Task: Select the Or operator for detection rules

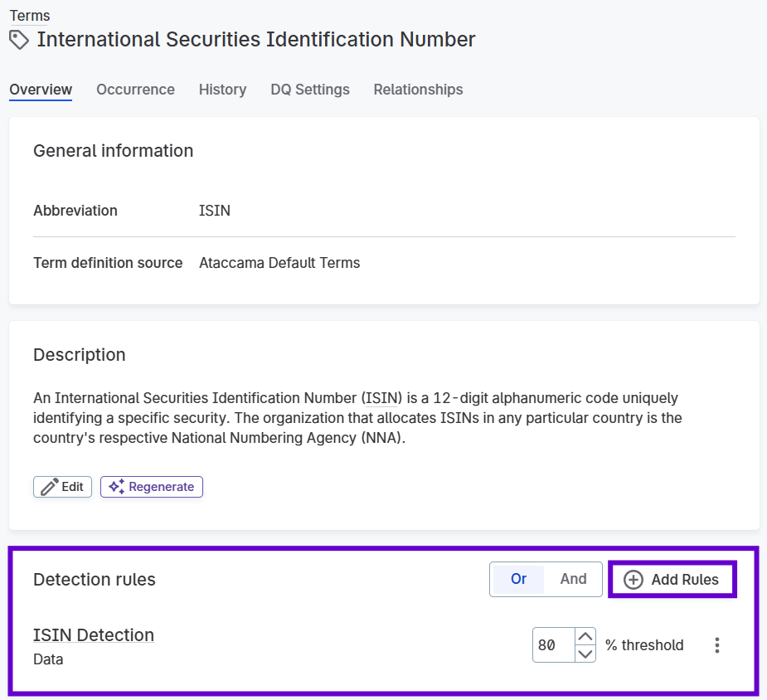Action: 517,579
